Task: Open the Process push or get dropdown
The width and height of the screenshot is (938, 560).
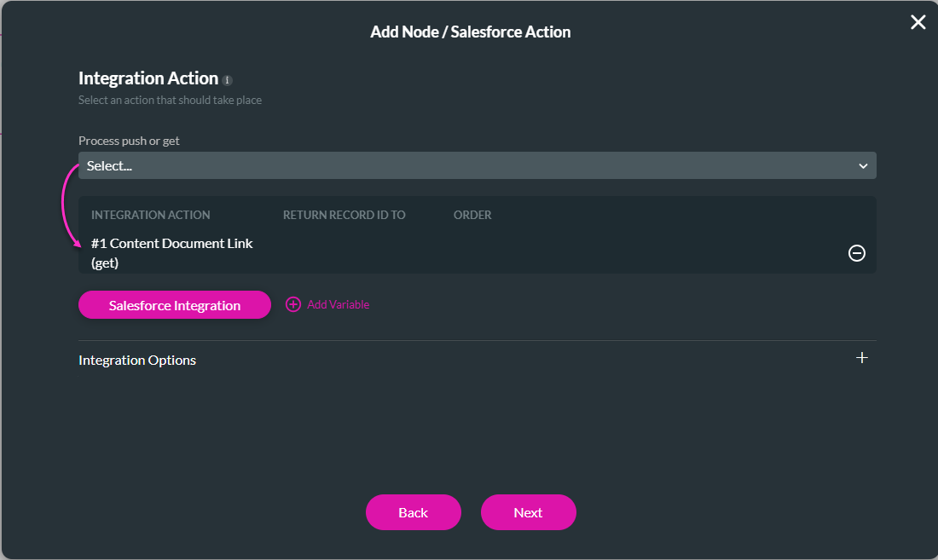Action: click(477, 165)
